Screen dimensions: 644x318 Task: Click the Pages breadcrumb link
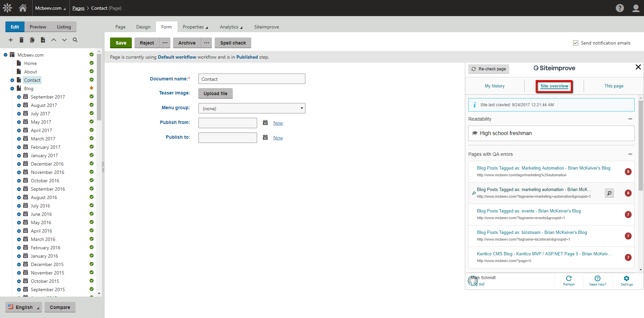(x=78, y=8)
